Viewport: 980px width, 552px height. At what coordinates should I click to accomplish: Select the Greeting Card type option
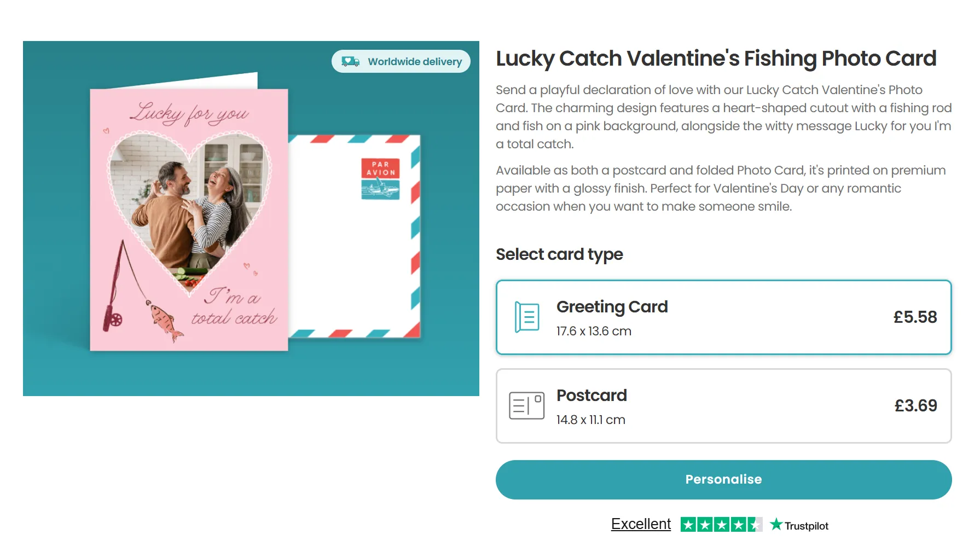[x=723, y=317]
